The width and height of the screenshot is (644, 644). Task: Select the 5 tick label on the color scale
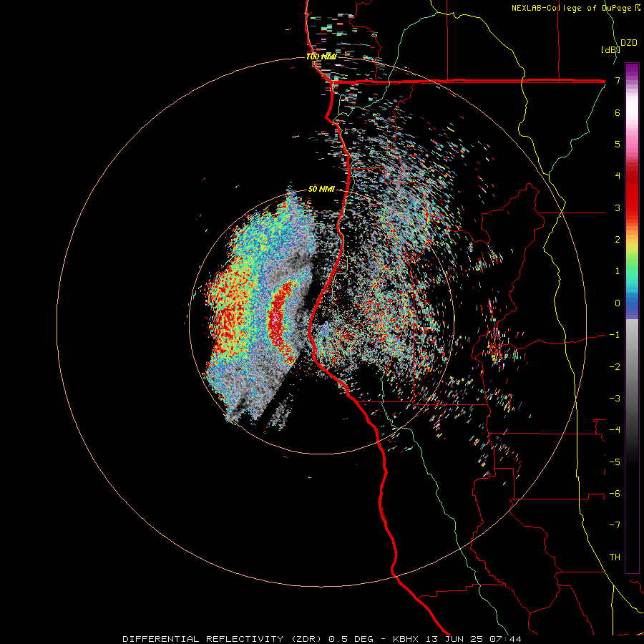coord(618,144)
